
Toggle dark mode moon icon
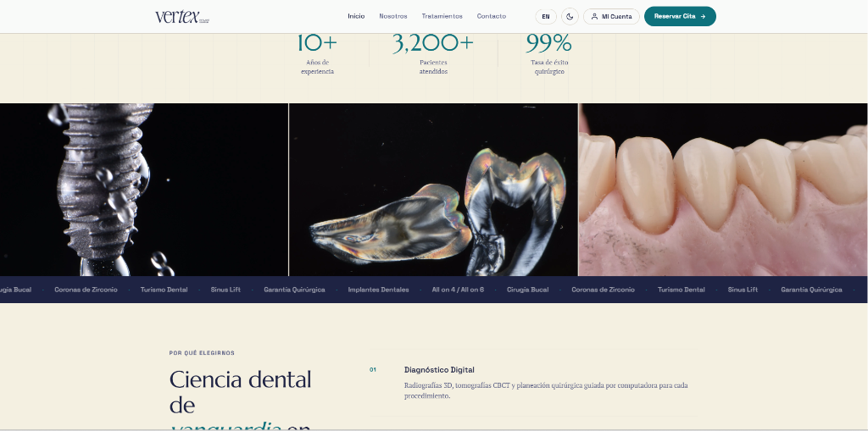coord(570,17)
